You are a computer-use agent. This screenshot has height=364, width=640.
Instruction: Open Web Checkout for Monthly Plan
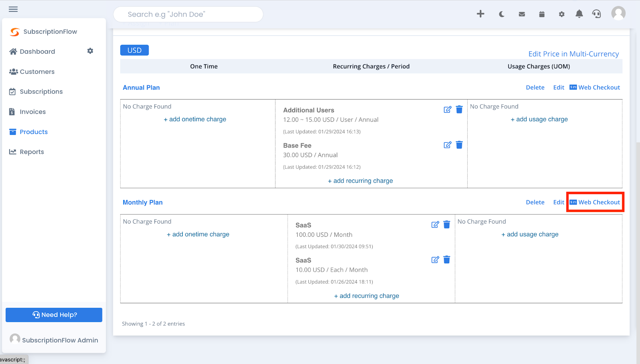pos(595,202)
